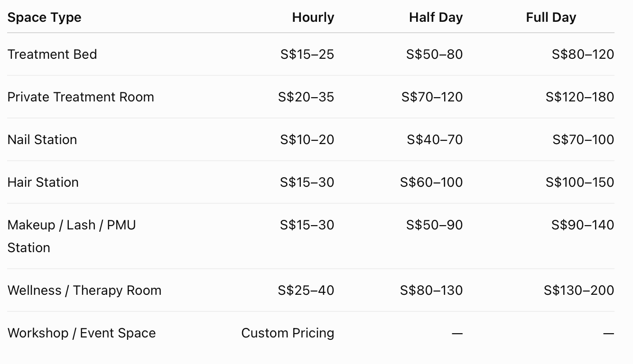Click the Custom Pricing cell
Image resolution: width=633 pixels, height=364 pixels.
click(x=288, y=333)
